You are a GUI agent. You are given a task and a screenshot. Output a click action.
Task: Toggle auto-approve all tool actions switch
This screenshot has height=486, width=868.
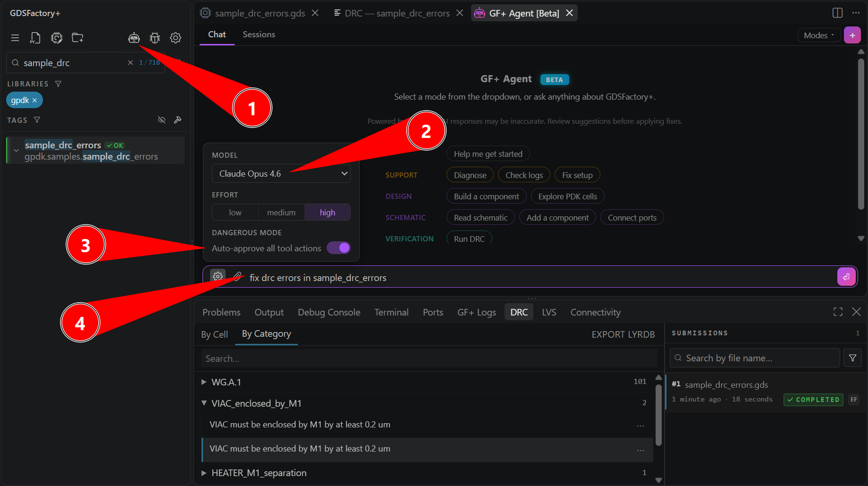tap(338, 248)
